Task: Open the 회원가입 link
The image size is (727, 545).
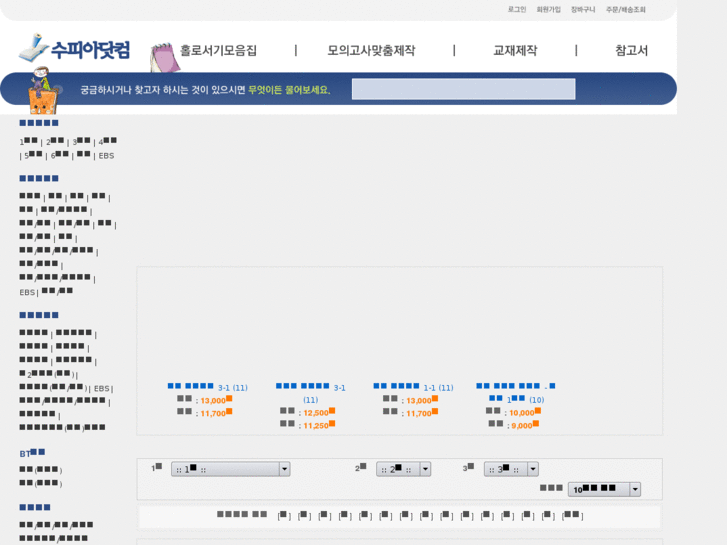Action: (548, 9)
